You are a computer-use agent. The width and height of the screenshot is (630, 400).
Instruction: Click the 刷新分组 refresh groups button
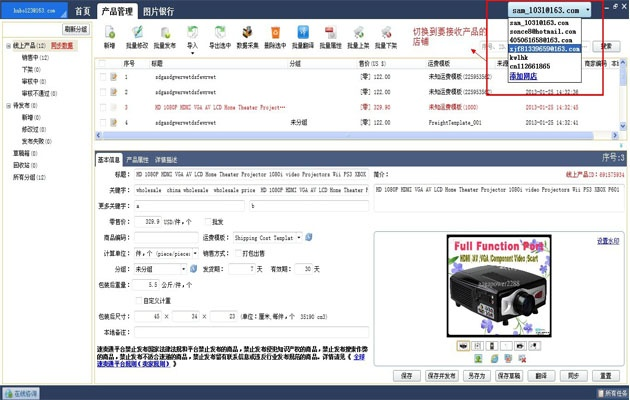tap(76, 29)
